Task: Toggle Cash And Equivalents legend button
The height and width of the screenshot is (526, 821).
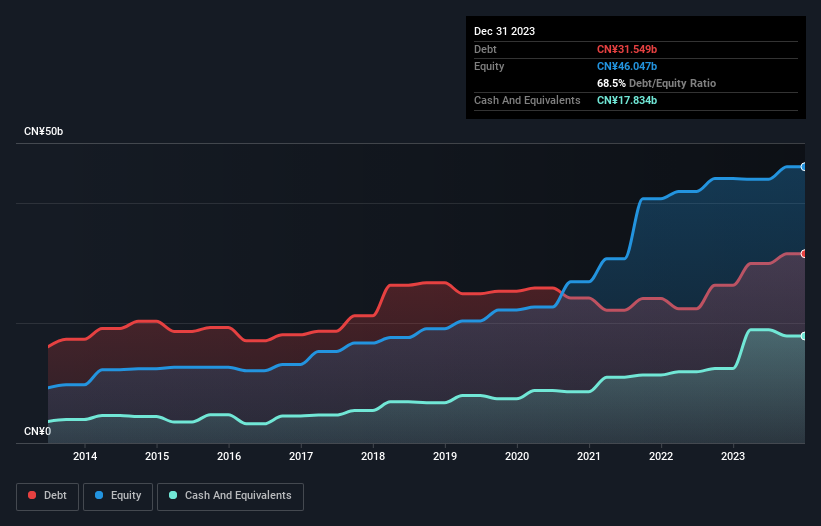Action: (230, 496)
